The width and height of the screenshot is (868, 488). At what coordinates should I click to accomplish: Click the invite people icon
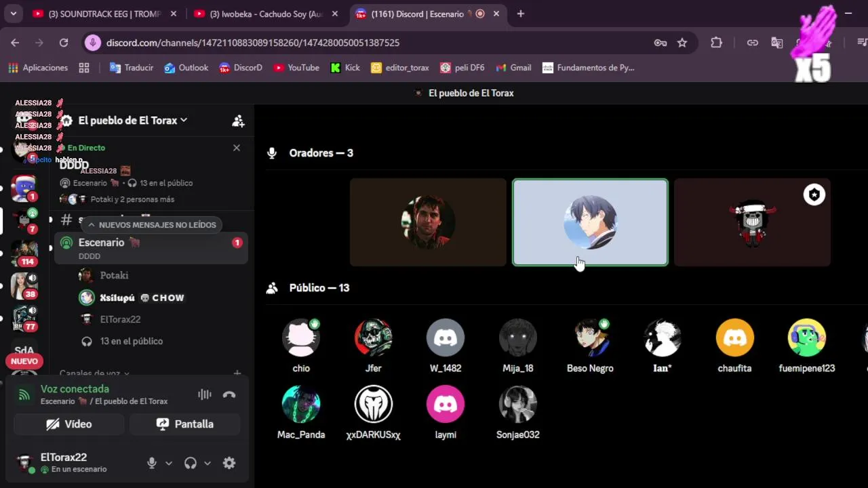point(238,121)
